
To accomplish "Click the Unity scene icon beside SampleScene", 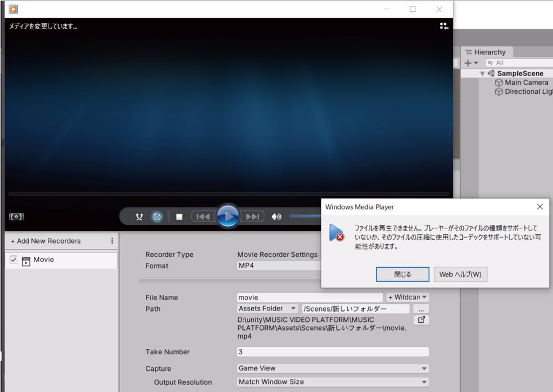I will click(491, 73).
